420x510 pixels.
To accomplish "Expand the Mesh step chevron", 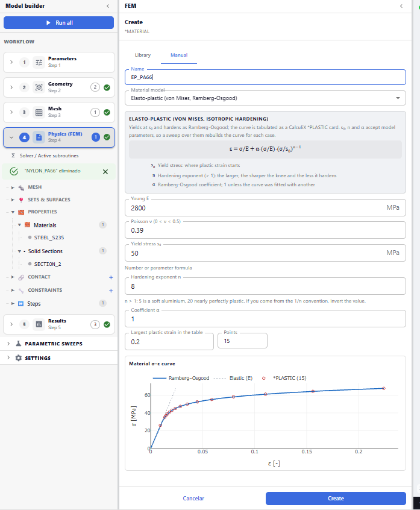I will pyautogui.click(x=11, y=112).
